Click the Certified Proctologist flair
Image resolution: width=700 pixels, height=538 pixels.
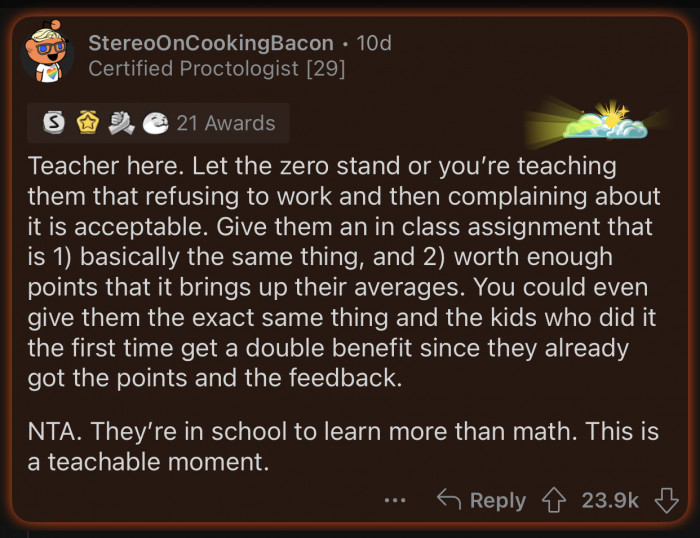point(191,69)
